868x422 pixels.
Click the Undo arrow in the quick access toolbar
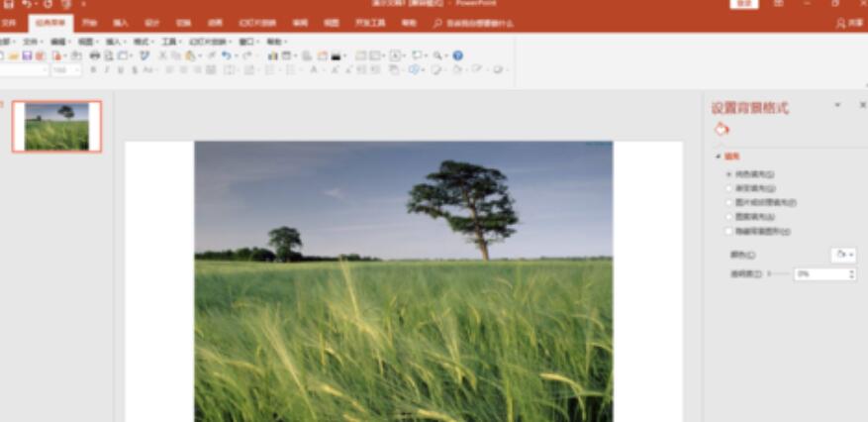pos(27,5)
